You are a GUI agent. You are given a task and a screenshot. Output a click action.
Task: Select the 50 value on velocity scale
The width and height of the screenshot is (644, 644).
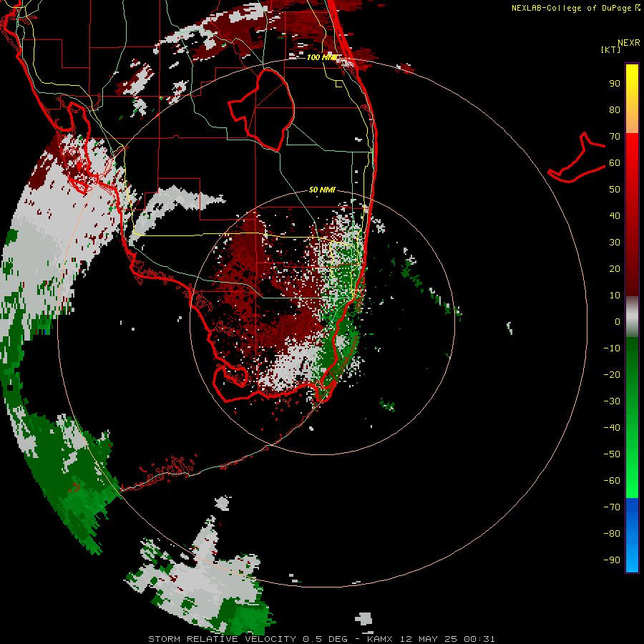[615, 190]
